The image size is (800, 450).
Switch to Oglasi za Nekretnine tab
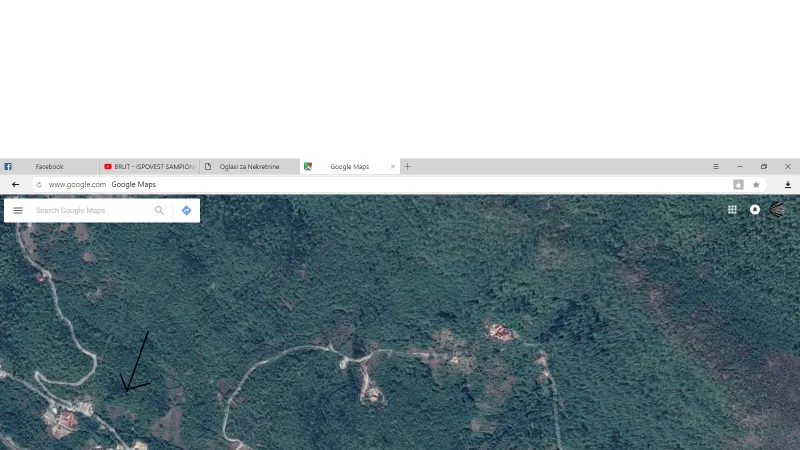pyautogui.click(x=250, y=166)
